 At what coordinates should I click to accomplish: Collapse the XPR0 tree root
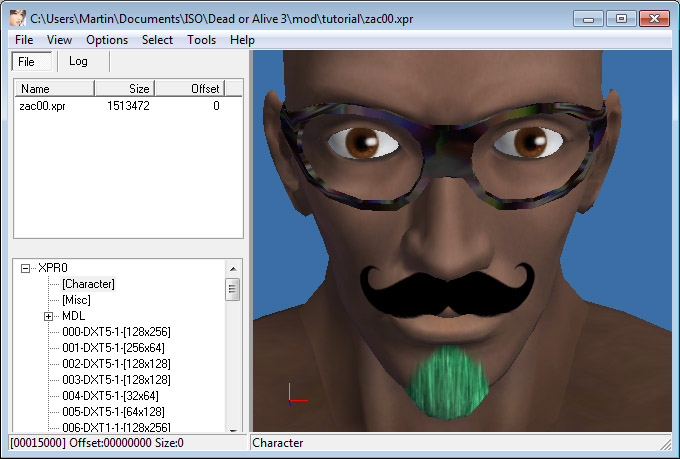[25, 269]
